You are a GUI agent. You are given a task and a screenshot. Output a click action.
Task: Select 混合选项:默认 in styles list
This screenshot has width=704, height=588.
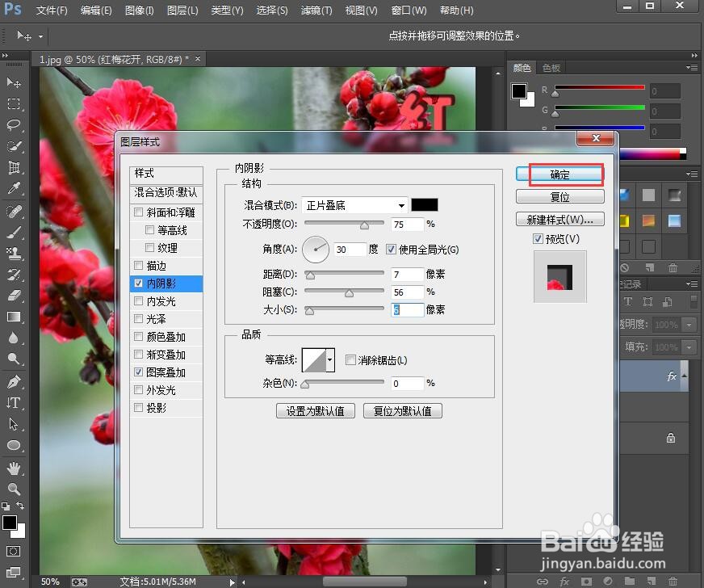166,192
